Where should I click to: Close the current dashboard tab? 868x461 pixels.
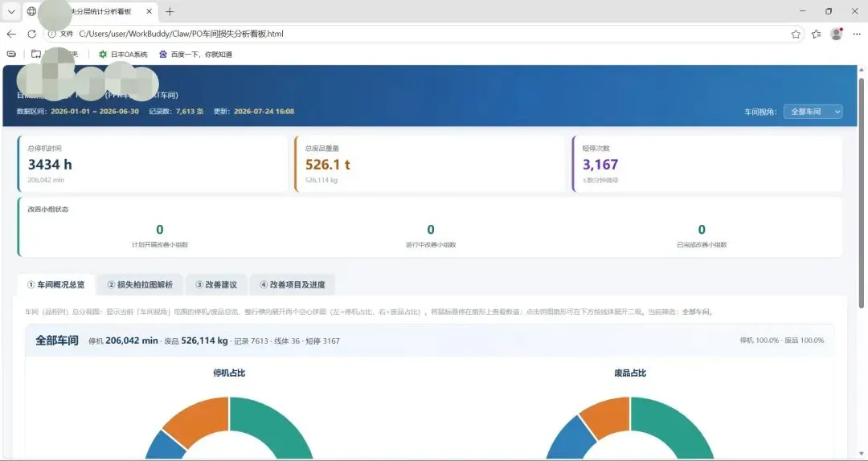(149, 11)
